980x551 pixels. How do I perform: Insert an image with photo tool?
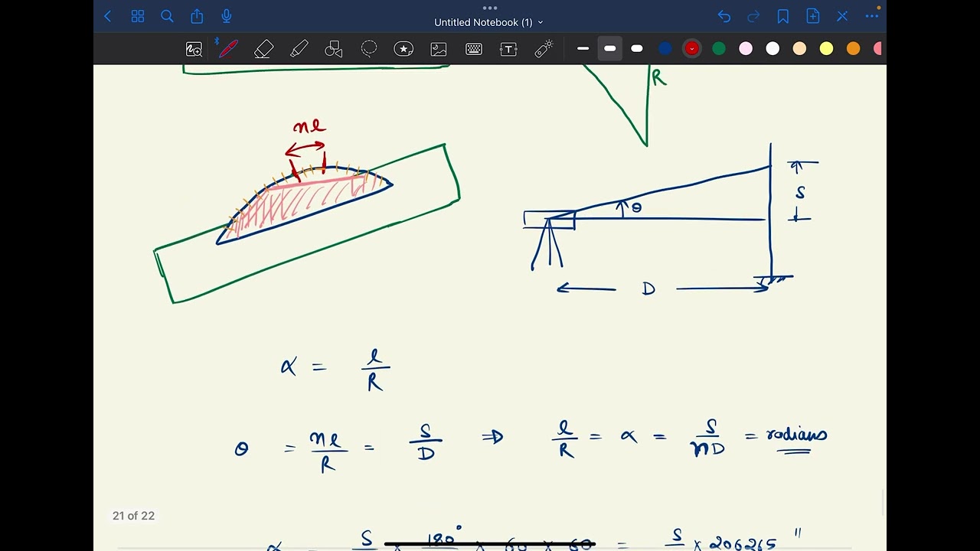click(x=439, y=49)
